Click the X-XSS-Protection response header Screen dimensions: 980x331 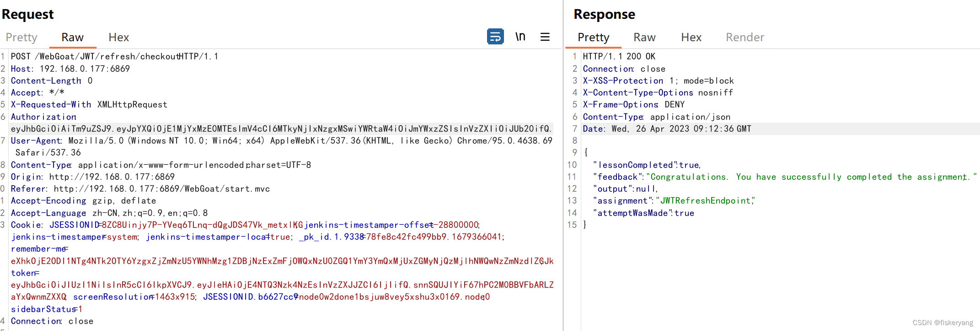(x=659, y=81)
